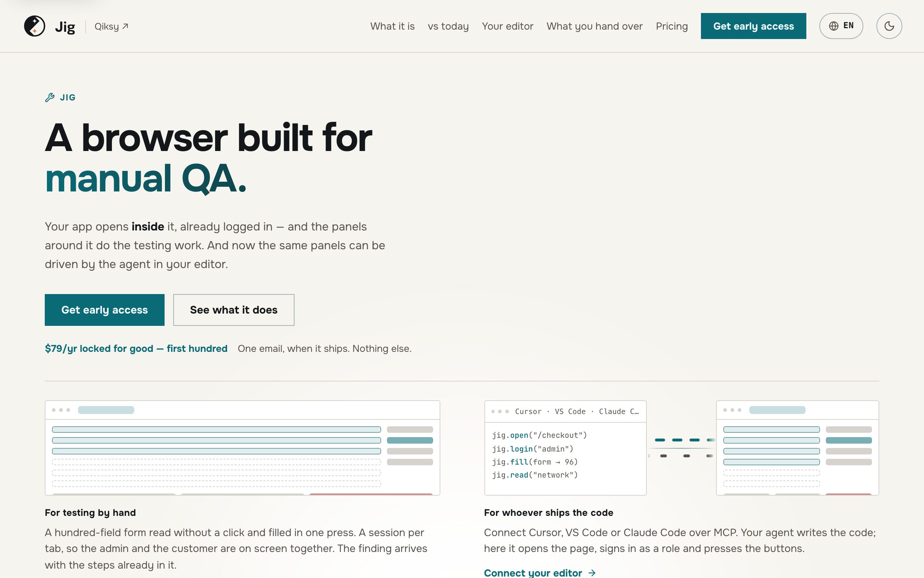The image size is (924, 578).
Task: Click the One email, when it ships note
Action: (324, 349)
